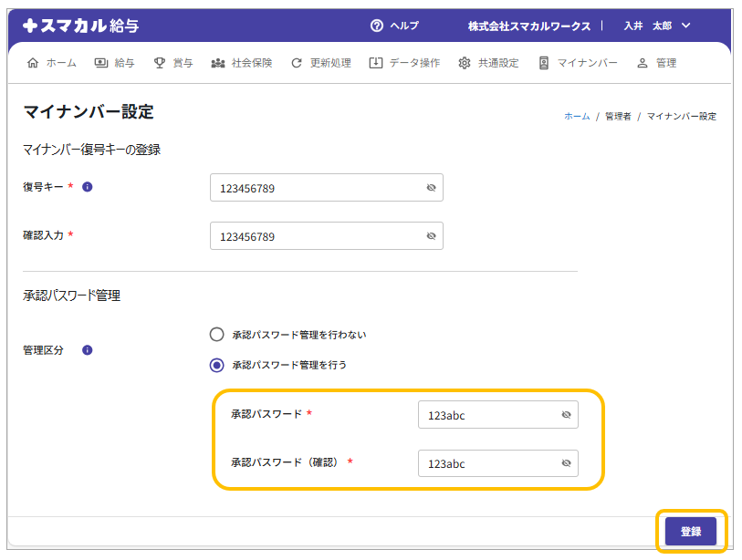Toggle visibility of the 確認入力 field

click(431, 235)
